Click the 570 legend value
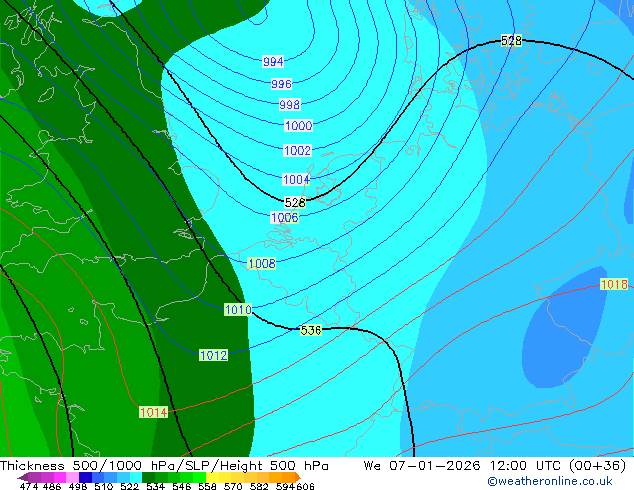 (233, 486)
